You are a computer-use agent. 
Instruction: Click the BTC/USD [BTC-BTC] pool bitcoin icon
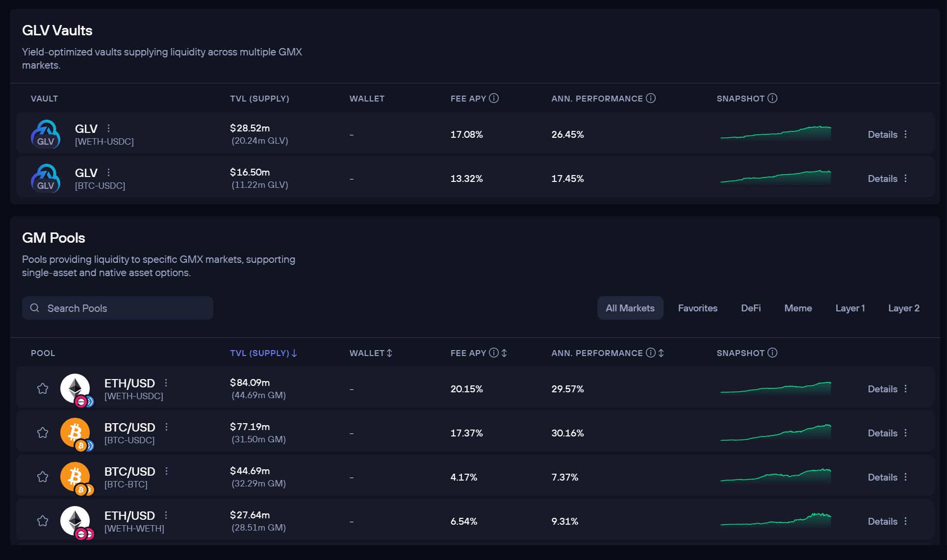(x=75, y=477)
